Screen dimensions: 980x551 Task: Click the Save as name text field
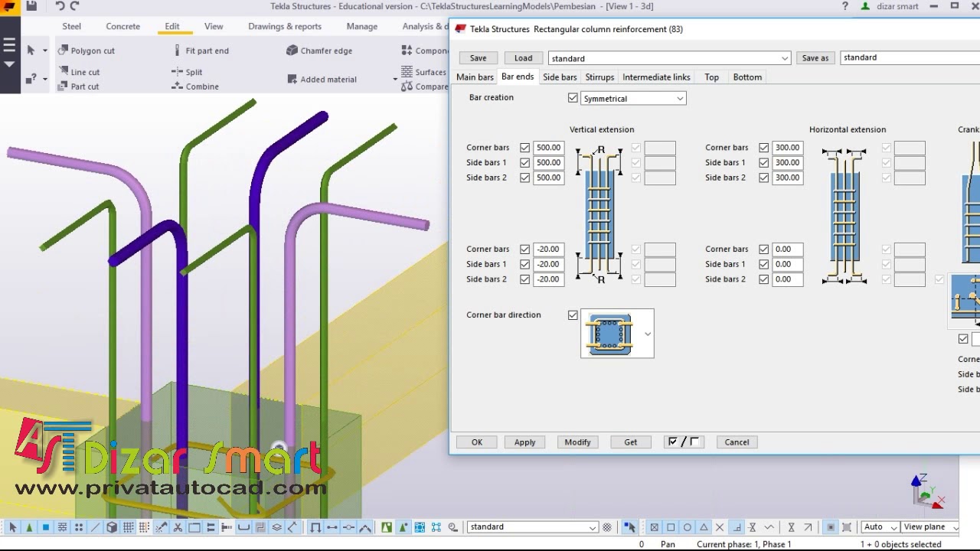click(x=910, y=57)
